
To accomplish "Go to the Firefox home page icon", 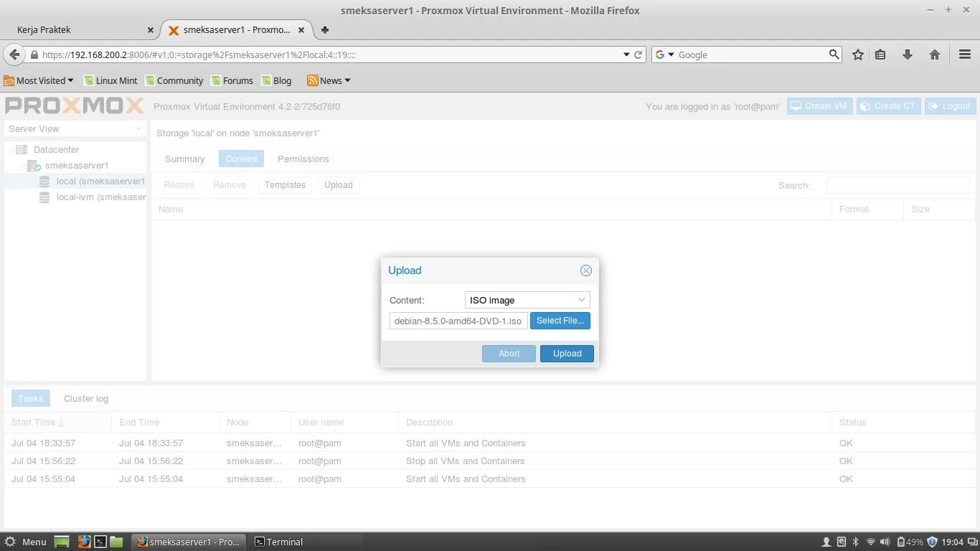I will (x=934, y=55).
